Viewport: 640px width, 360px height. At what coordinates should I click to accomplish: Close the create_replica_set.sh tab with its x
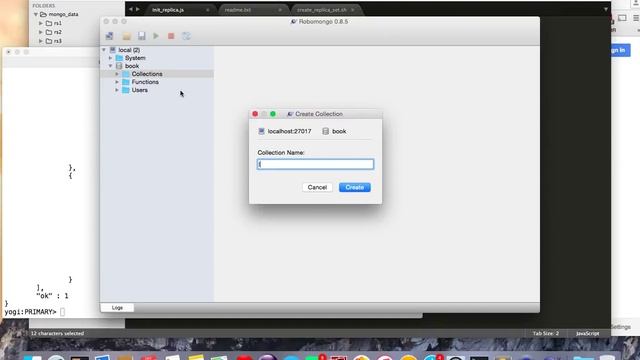click(x=353, y=10)
